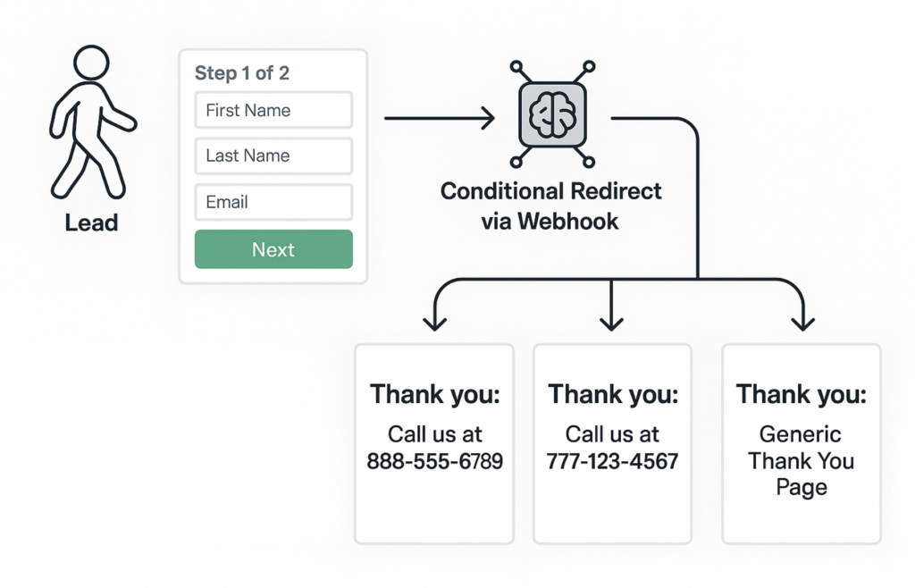The image size is (915, 588).
Task: Click the arrowhead above the 888-555-6789 card
Action: pyautogui.click(x=434, y=320)
